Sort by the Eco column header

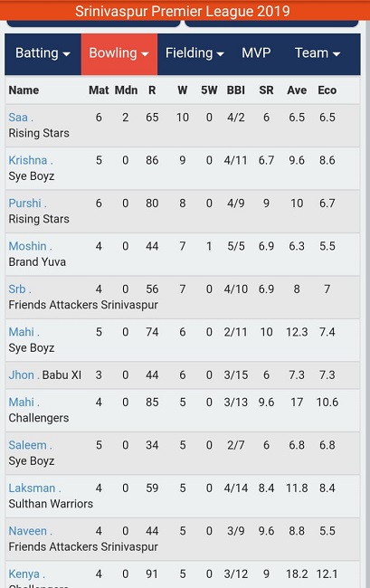point(327,90)
